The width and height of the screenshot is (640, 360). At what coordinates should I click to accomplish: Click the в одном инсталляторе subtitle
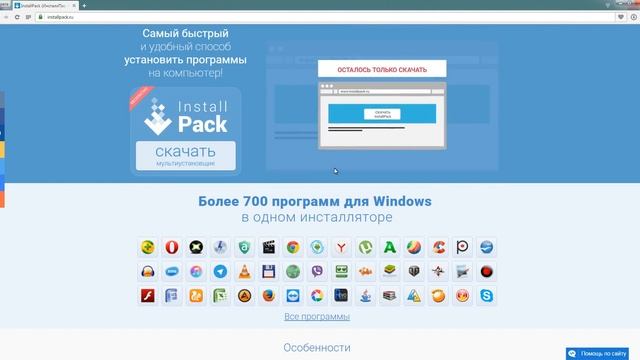point(317,217)
